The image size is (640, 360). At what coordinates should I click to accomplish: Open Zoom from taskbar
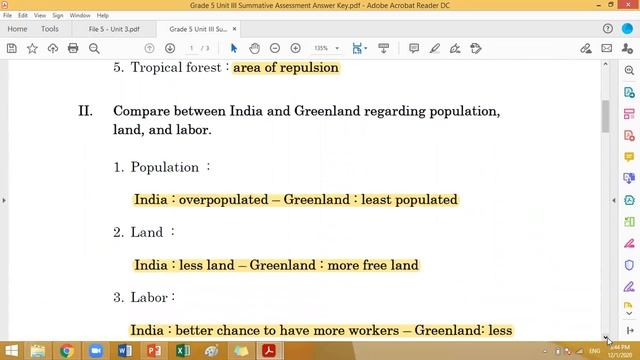click(x=96, y=351)
